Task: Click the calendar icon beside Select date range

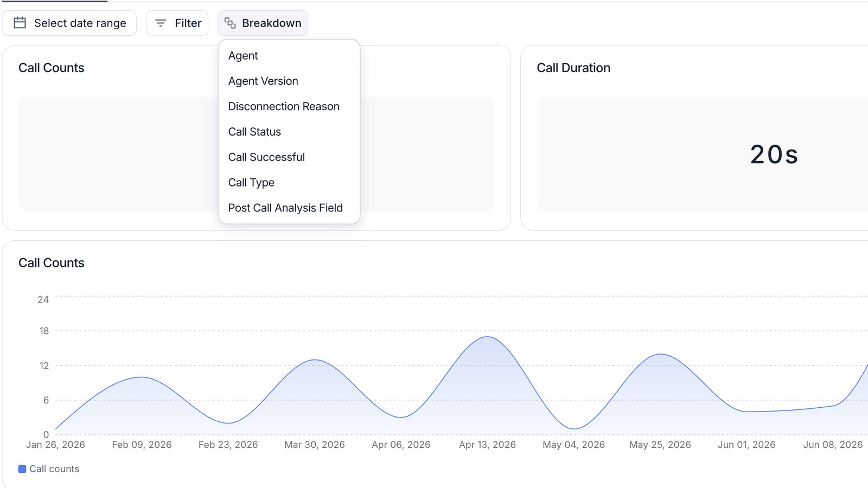Action: 20,23
